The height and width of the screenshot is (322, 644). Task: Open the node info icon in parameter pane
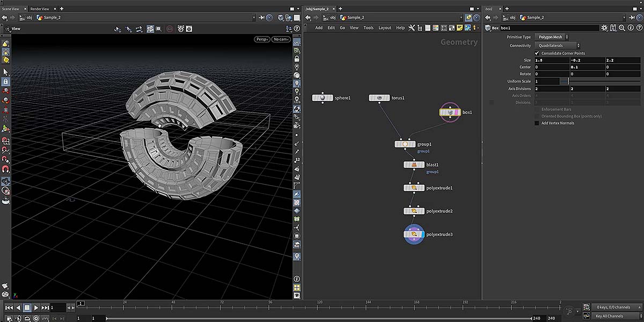tap(630, 28)
